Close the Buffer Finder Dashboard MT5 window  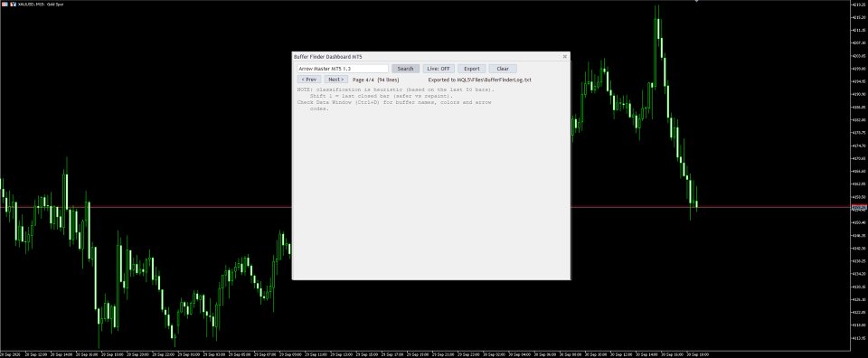[564, 56]
